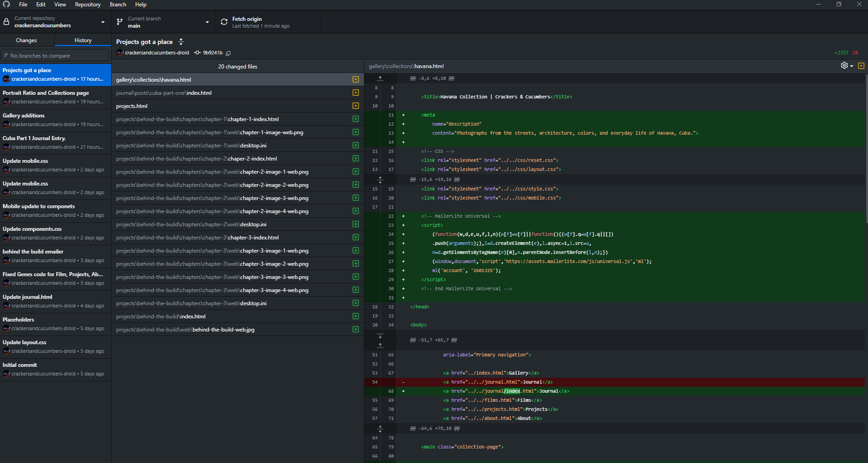Click the expand commit summary icon

coord(181,42)
